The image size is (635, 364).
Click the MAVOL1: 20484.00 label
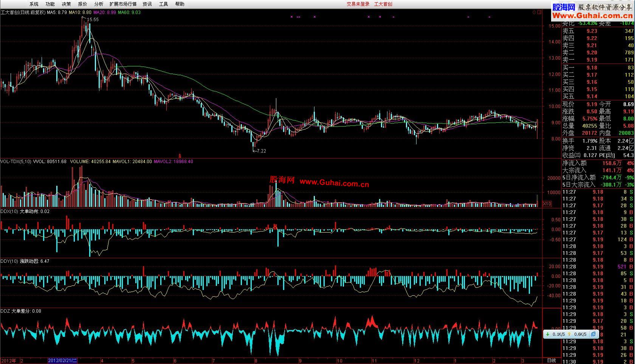pyautogui.click(x=132, y=162)
